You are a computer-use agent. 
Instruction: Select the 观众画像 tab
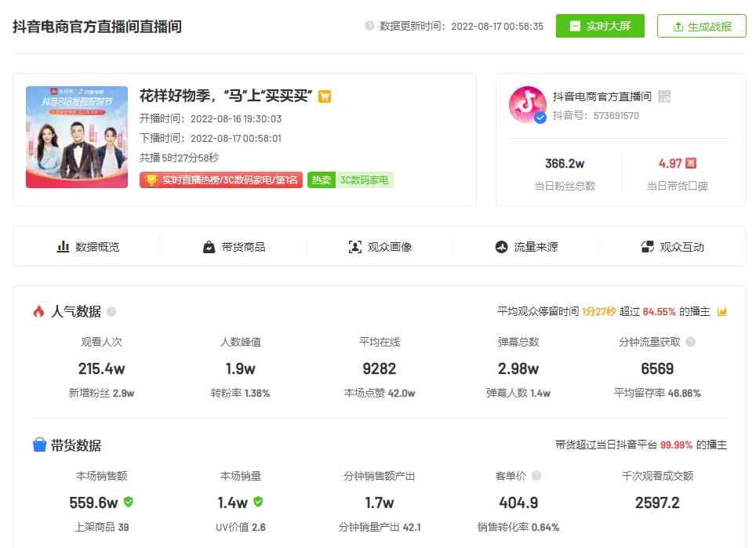click(380, 247)
